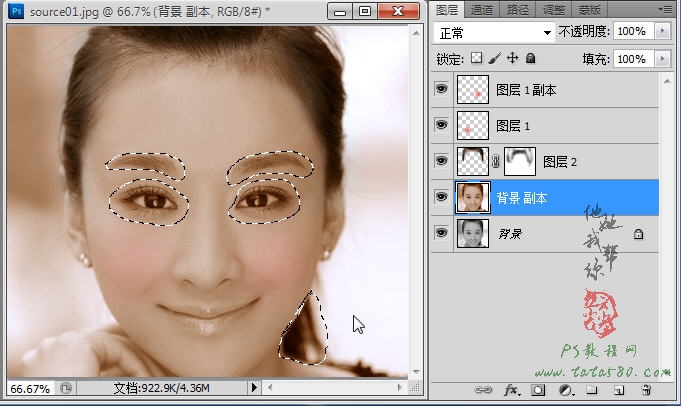The width and height of the screenshot is (681, 406).
Task: Click opacity value field 100%
Action: pyautogui.click(x=633, y=31)
